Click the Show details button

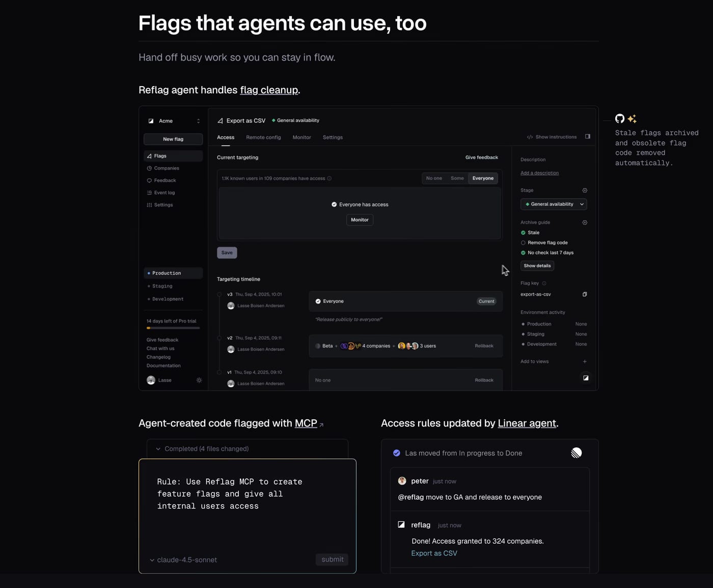pyautogui.click(x=537, y=265)
